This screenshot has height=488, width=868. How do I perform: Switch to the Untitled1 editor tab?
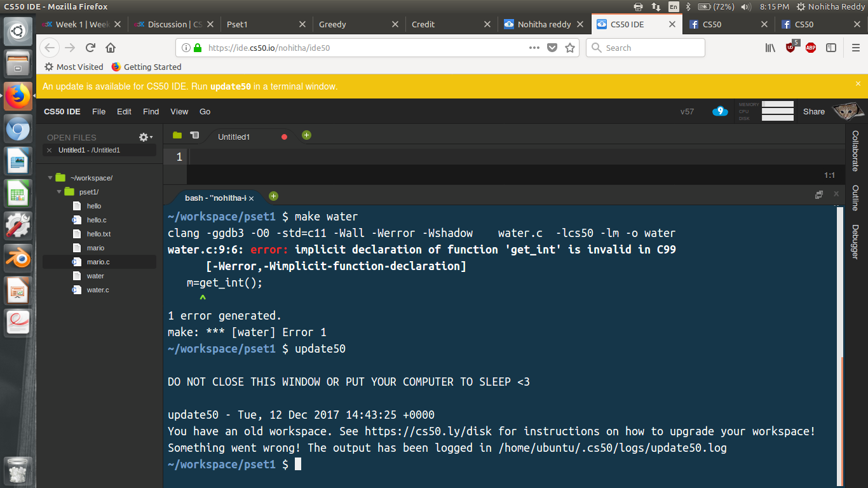pyautogui.click(x=234, y=137)
